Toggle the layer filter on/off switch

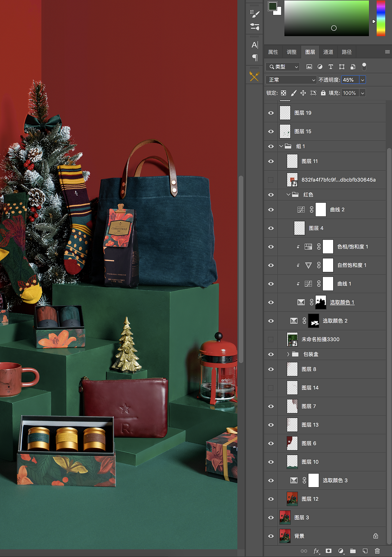pos(364,66)
